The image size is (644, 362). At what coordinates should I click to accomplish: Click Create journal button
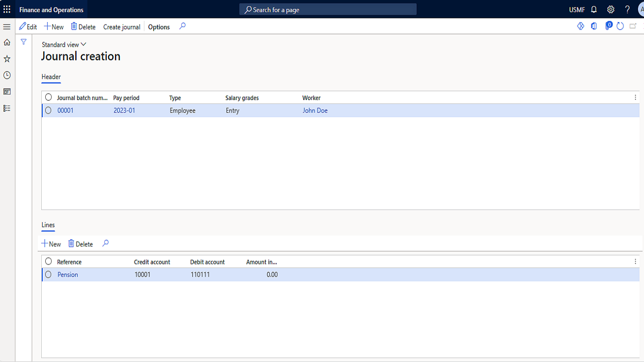coord(122,27)
